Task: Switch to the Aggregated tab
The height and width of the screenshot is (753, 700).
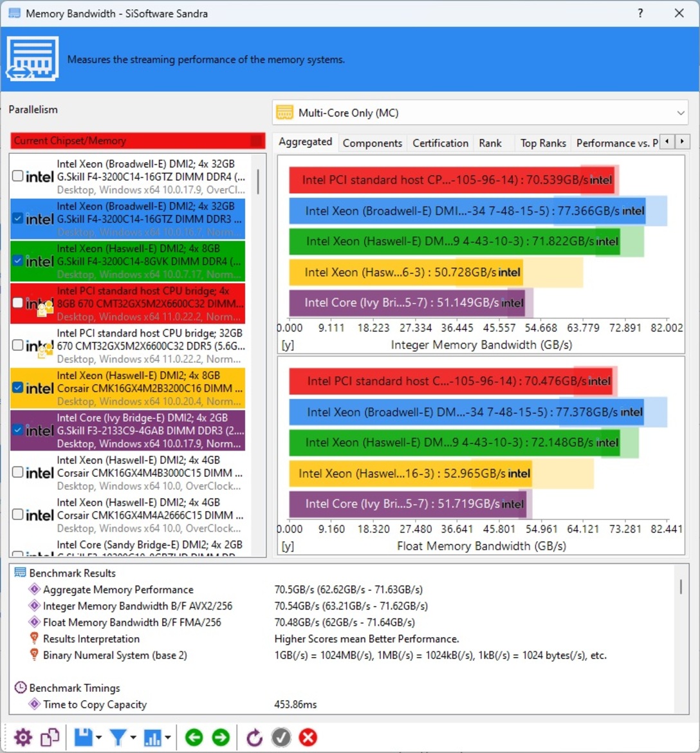Action: pos(306,142)
